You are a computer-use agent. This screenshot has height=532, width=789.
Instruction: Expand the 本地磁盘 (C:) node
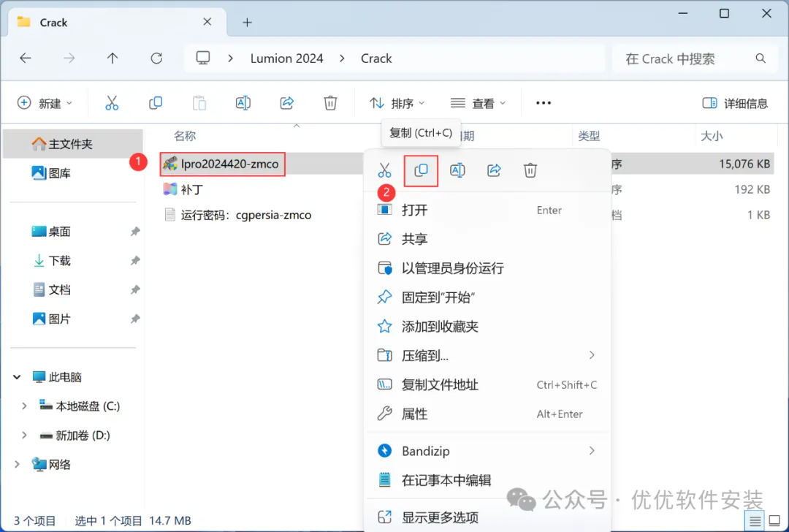pyautogui.click(x=23, y=406)
